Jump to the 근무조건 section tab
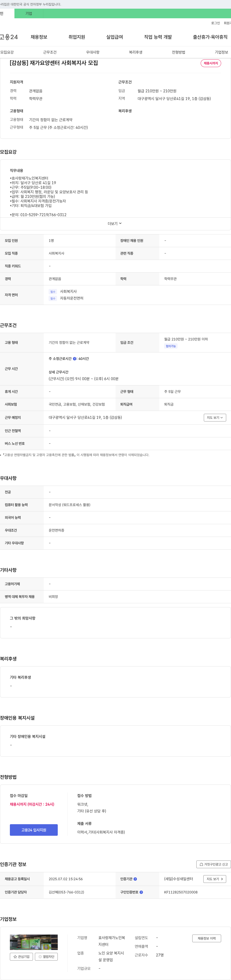Viewport: 231px width, 980px height. pos(50,52)
